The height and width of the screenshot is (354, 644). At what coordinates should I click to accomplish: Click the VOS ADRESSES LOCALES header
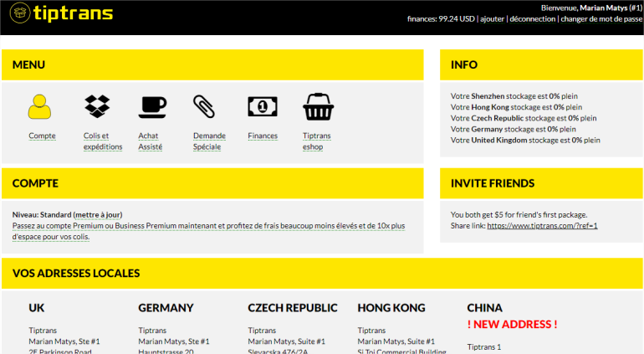(322, 274)
